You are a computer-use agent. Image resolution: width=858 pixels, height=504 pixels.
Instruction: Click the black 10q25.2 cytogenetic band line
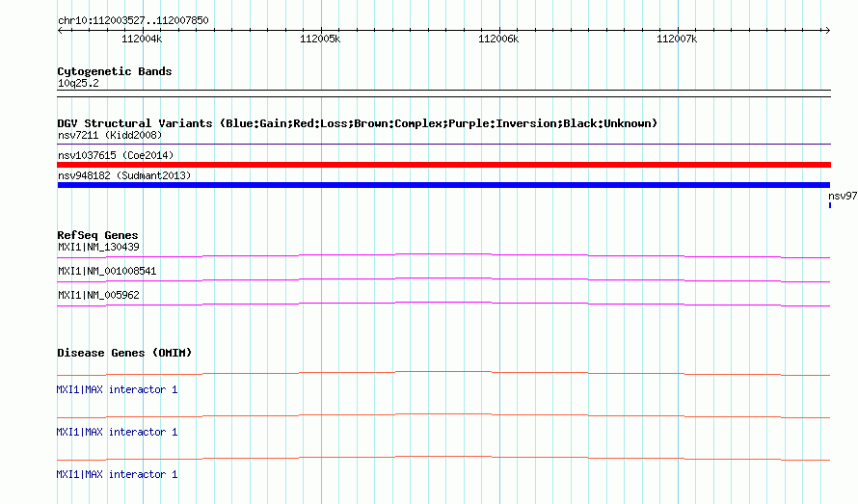[x=443, y=93]
